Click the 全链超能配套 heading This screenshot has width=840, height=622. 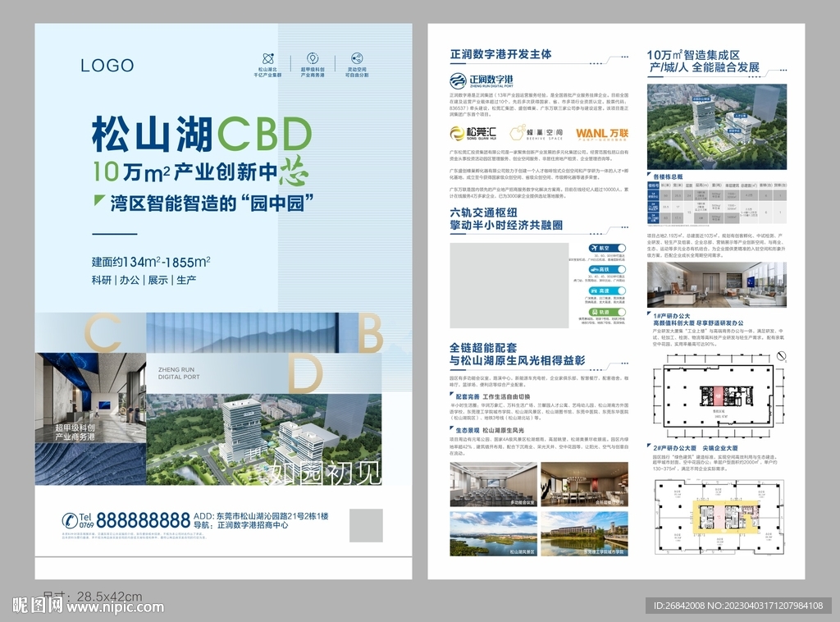483,348
